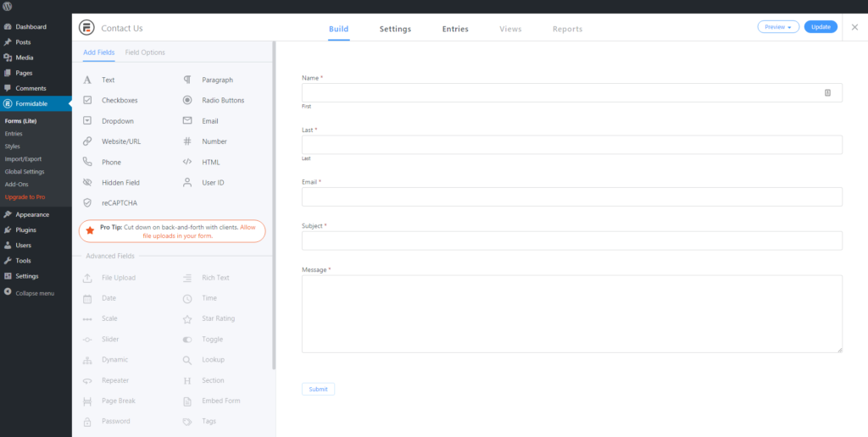This screenshot has height=437, width=868.
Task: Switch to the form Settings tab
Action: coord(395,29)
